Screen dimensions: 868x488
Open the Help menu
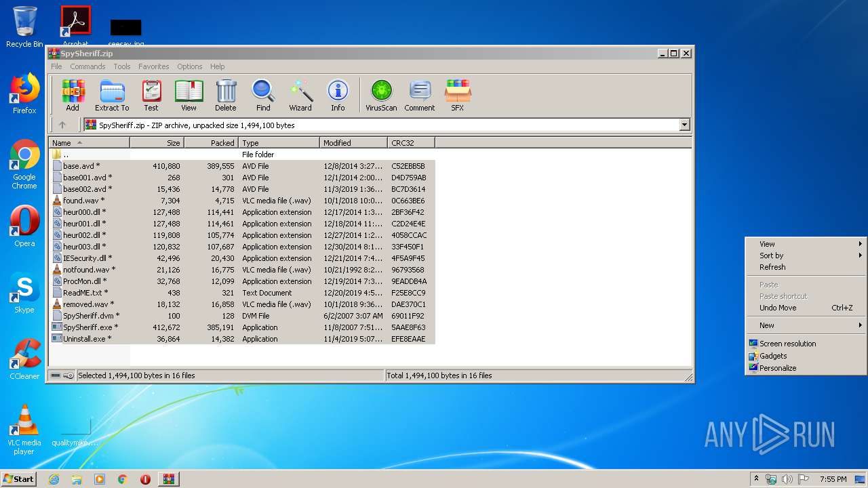(x=217, y=66)
